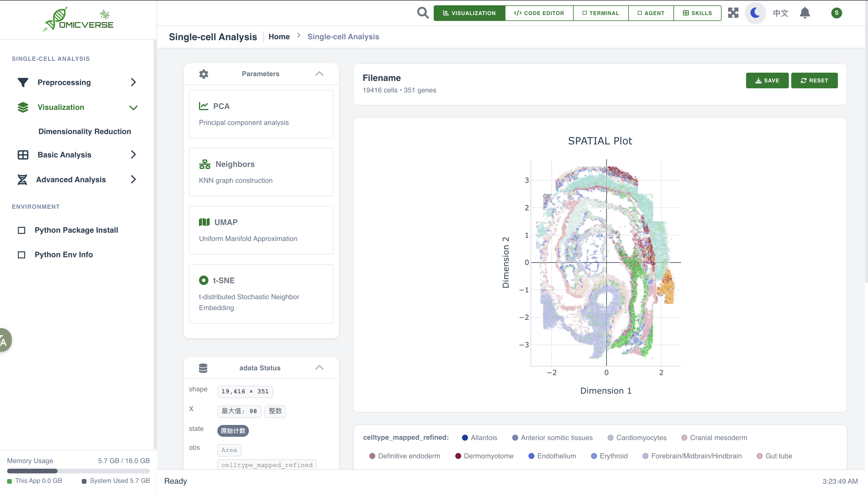Click the adata Status database icon
The image size is (868, 492).
(203, 368)
